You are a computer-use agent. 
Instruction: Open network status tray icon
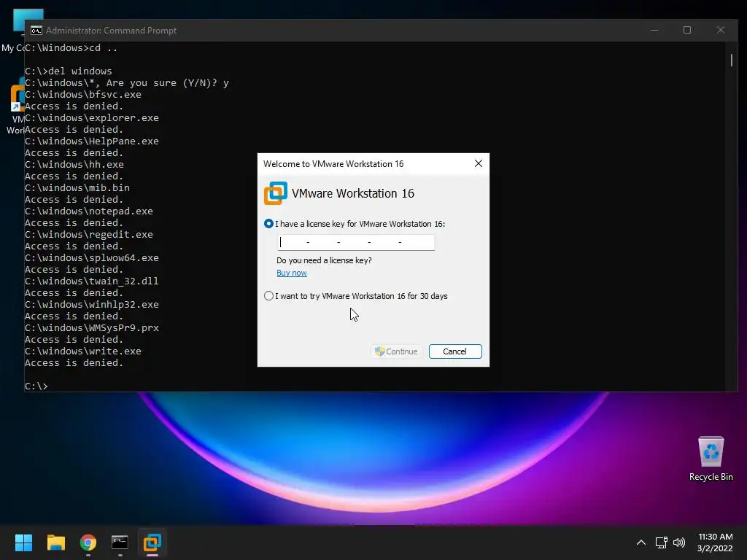661,542
